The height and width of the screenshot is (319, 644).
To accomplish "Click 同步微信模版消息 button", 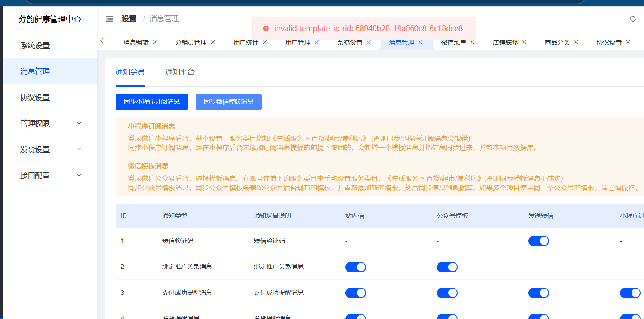I will (x=228, y=102).
